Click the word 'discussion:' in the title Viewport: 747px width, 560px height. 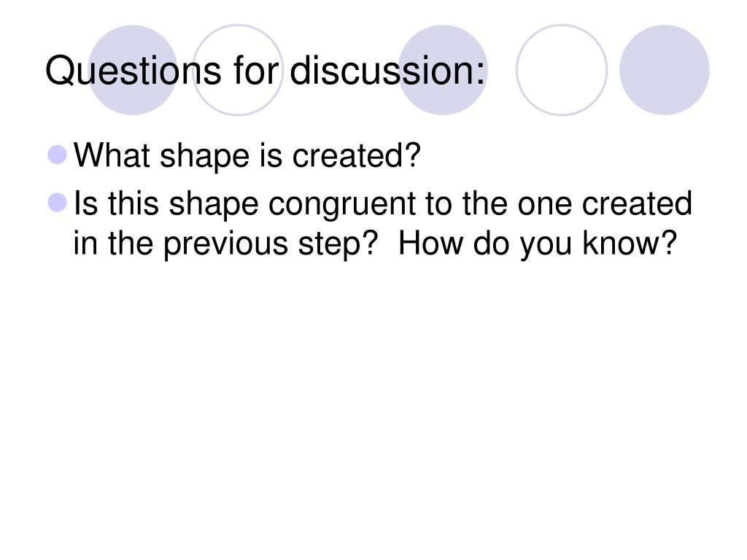pyautogui.click(x=388, y=70)
